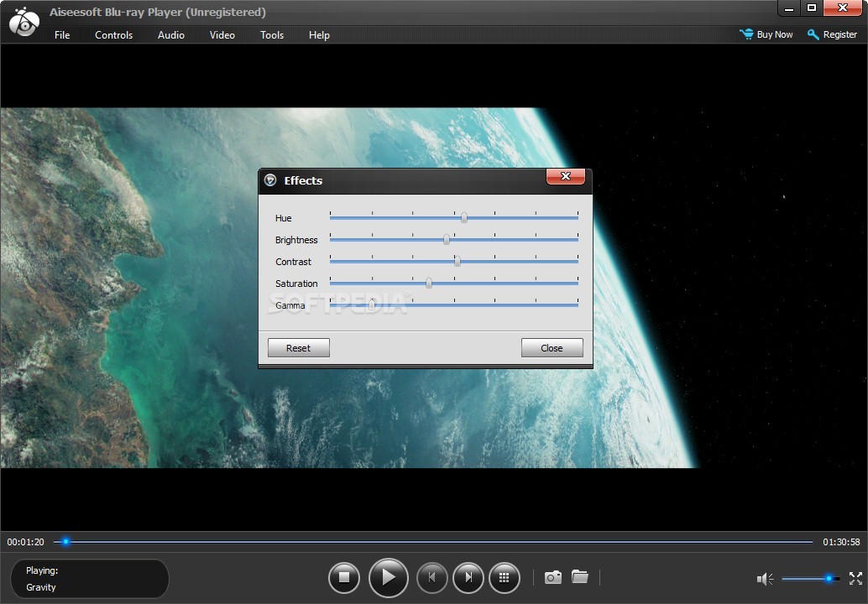Minimize the Blu-ray Player window
The height and width of the screenshot is (604, 868).
tap(789, 8)
